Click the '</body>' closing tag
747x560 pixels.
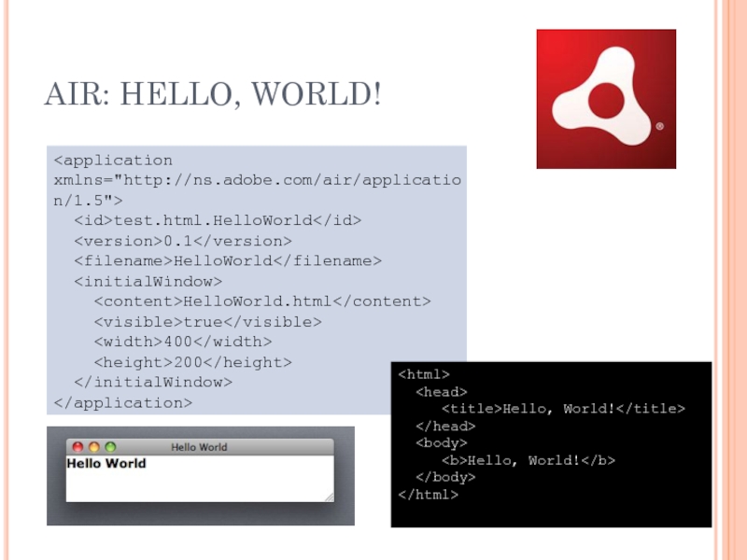coord(445,477)
